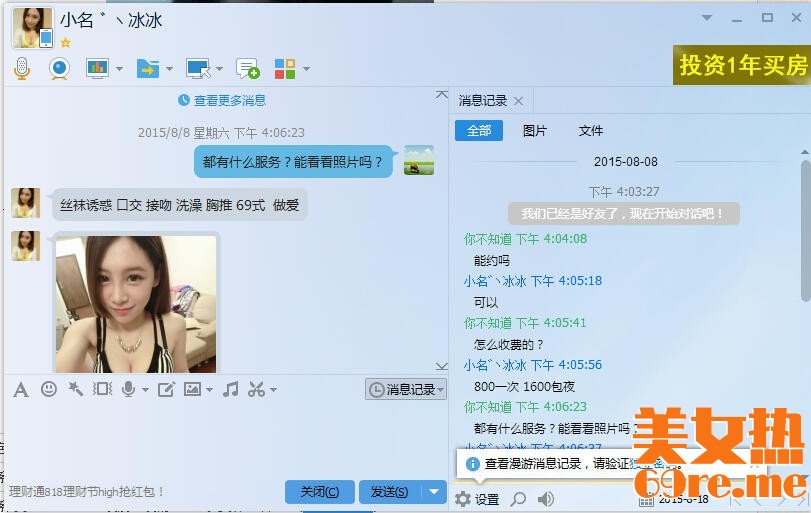This screenshot has width=811, height=513.
Task: Start a voice call with the microphone icon
Action: point(22,68)
